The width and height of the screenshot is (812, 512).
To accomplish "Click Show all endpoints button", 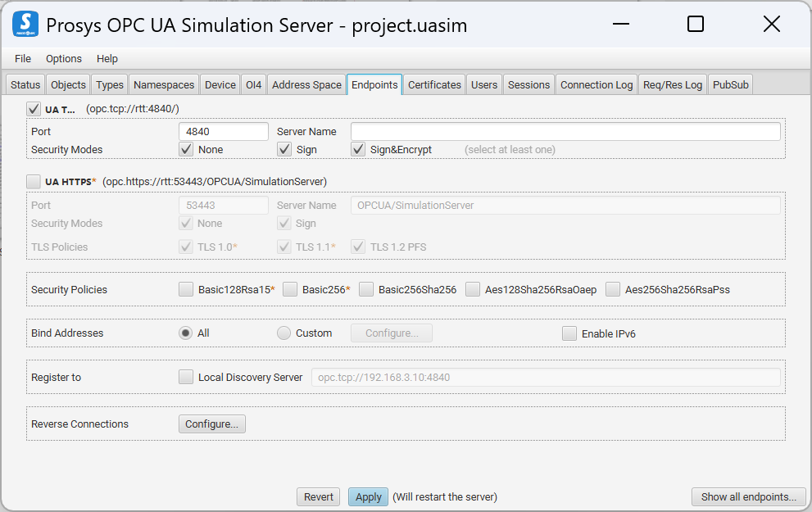I will click(x=748, y=497).
